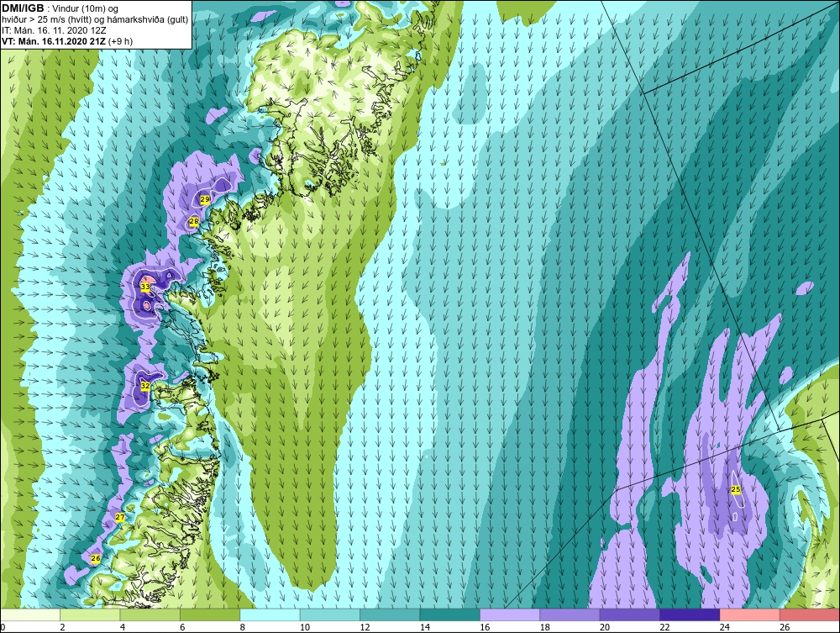Screen dimensions: 840x633
Task: Click the 6–8 m/s olive green legend swatch
Action: (210, 615)
